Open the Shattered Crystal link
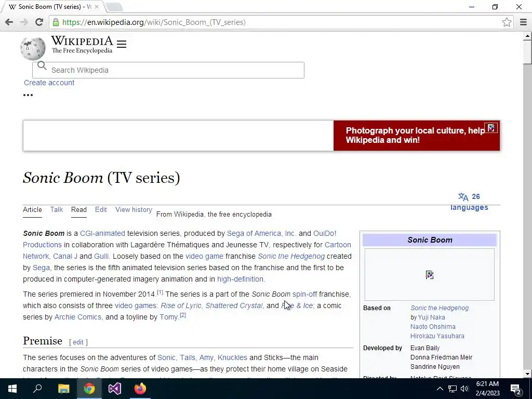Screen dimensions: 532x399 coord(235,305)
